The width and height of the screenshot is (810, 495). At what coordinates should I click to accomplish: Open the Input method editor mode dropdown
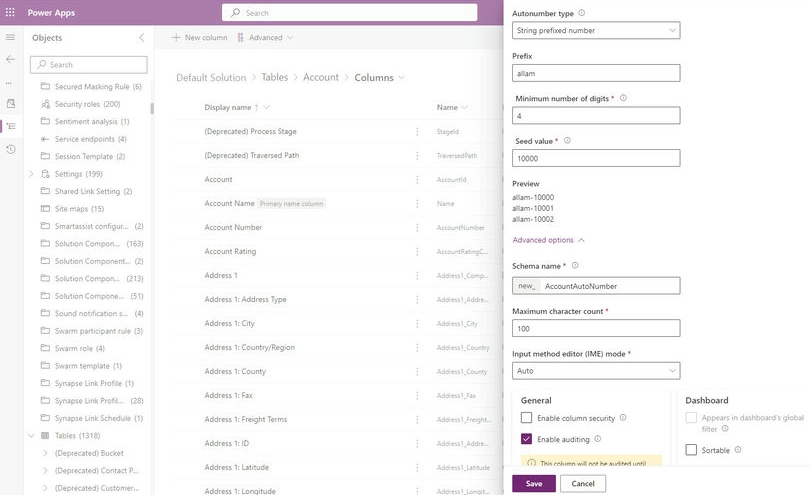pos(596,370)
